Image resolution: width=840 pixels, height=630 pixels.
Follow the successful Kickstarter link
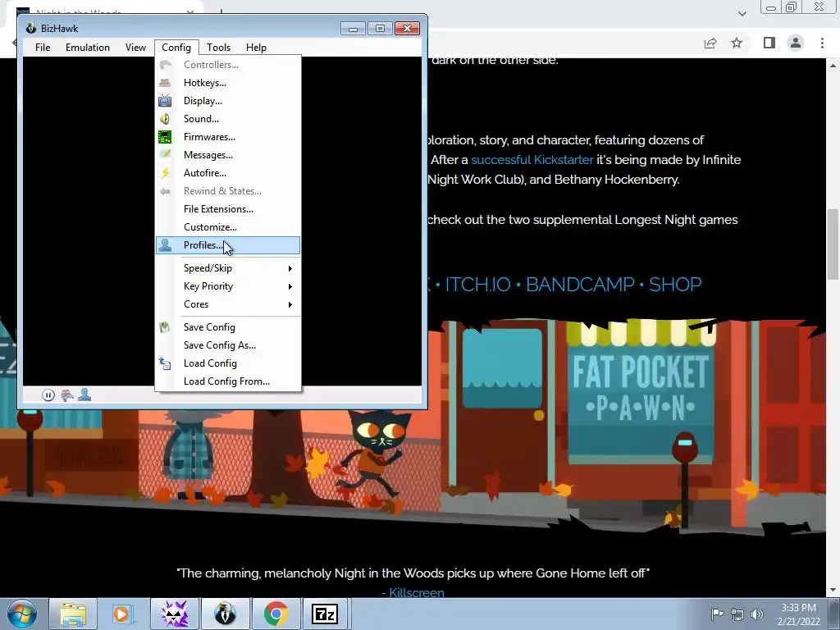click(532, 160)
